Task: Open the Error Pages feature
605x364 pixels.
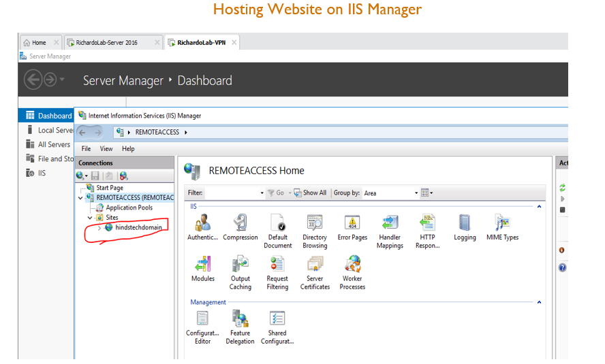Action: 352,227
